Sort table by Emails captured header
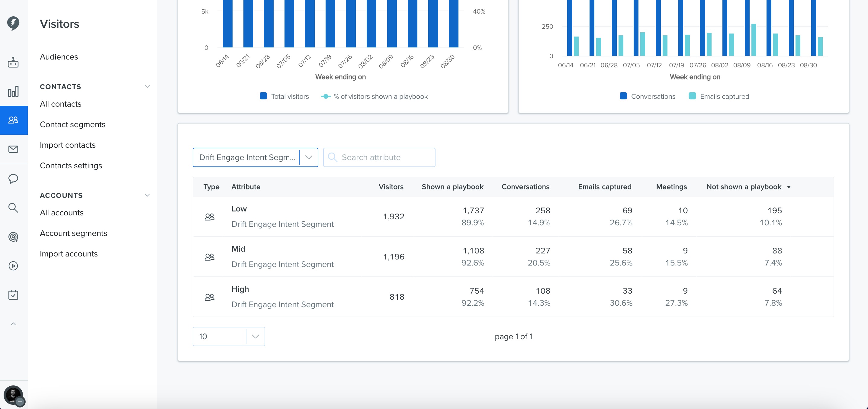 coord(605,187)
